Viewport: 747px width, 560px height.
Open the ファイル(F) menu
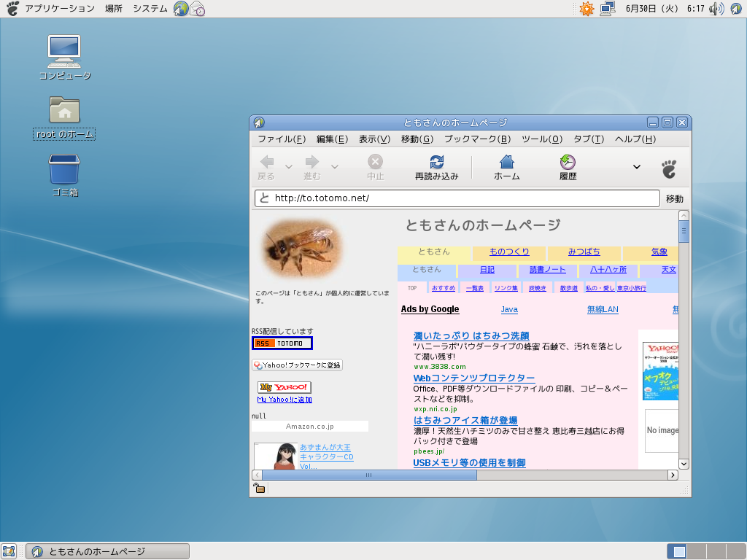(x=282, y=139)
